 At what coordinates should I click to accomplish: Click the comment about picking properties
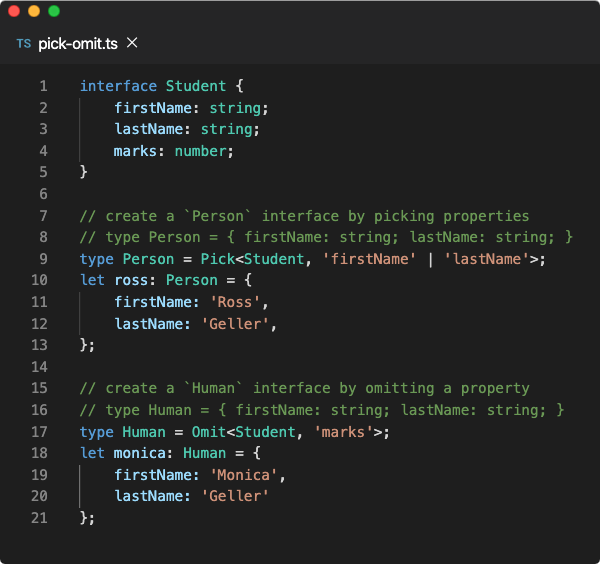[x=305, y=216]
